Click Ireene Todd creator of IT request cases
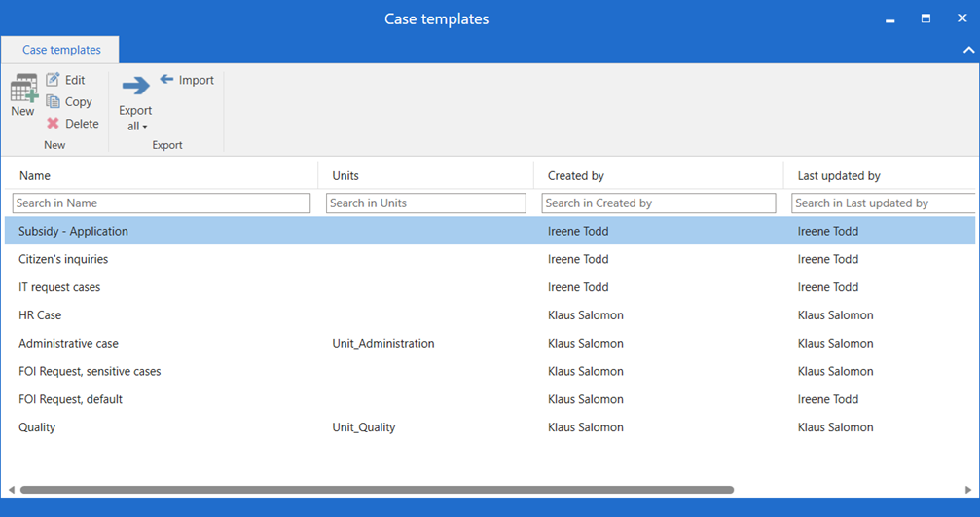 point(578,287)
